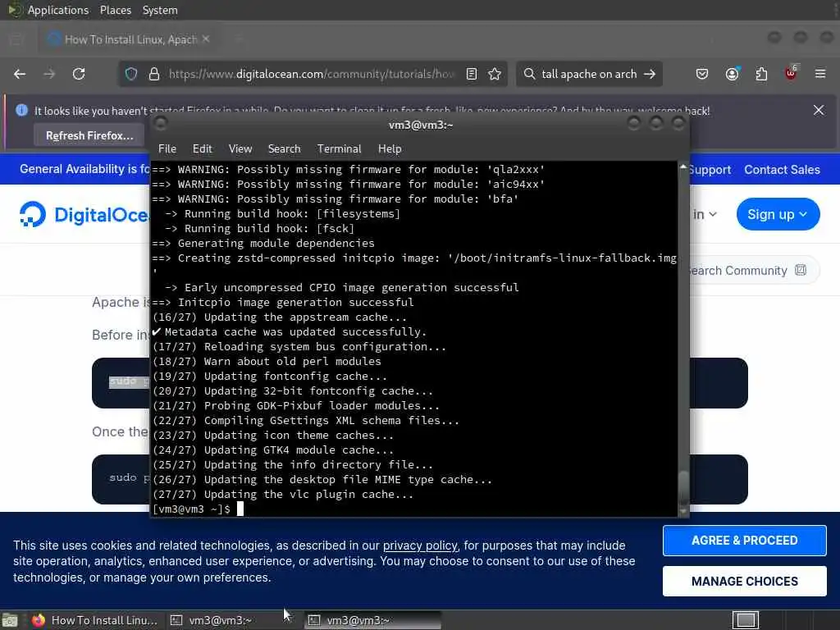The image size is (840, 630).
Task: Open the Pocket save icon in toolbar
Action: 702,74
